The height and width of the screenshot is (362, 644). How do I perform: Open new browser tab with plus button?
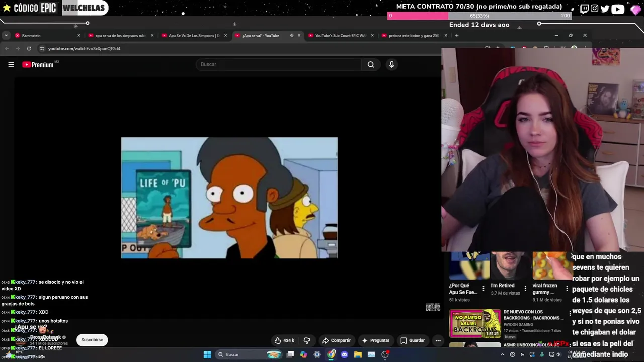click(457, 35)
